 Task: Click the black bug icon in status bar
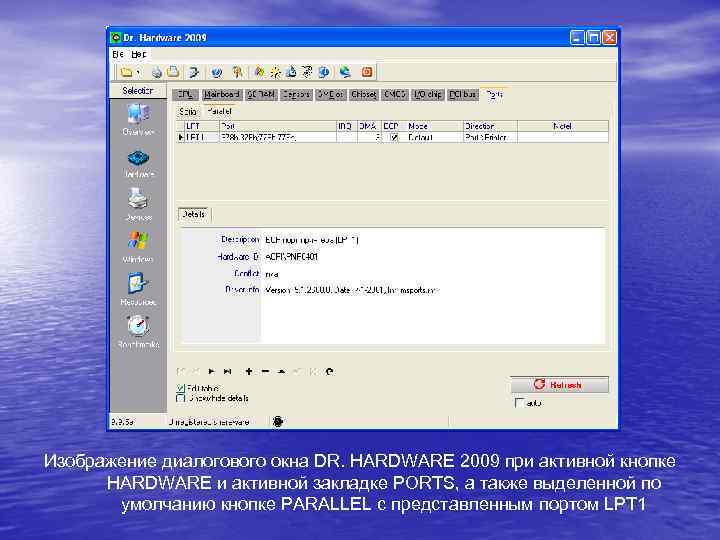pos(278,421)
